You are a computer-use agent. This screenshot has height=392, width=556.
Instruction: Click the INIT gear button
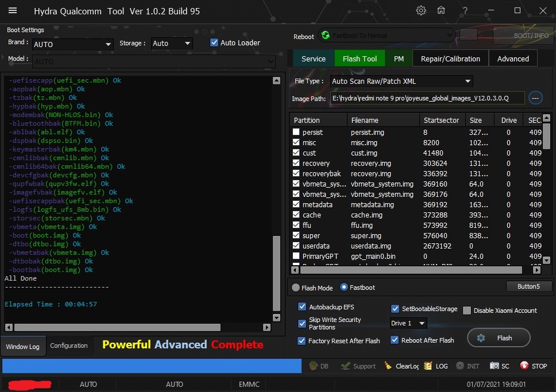coord(468,366)
